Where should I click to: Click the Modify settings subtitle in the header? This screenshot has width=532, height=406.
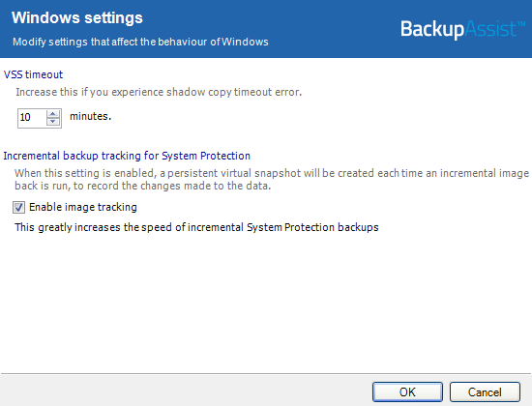[140, 42]
